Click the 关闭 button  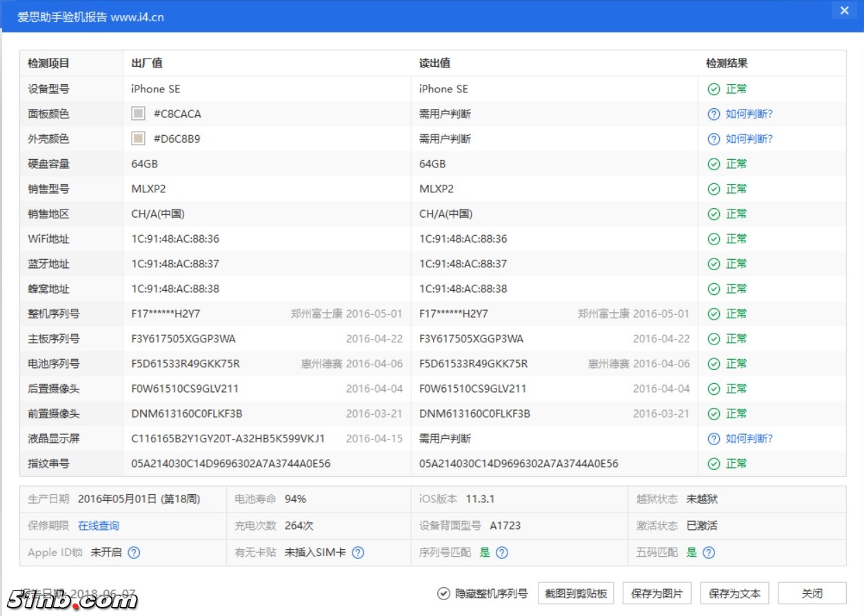[812, 593]
